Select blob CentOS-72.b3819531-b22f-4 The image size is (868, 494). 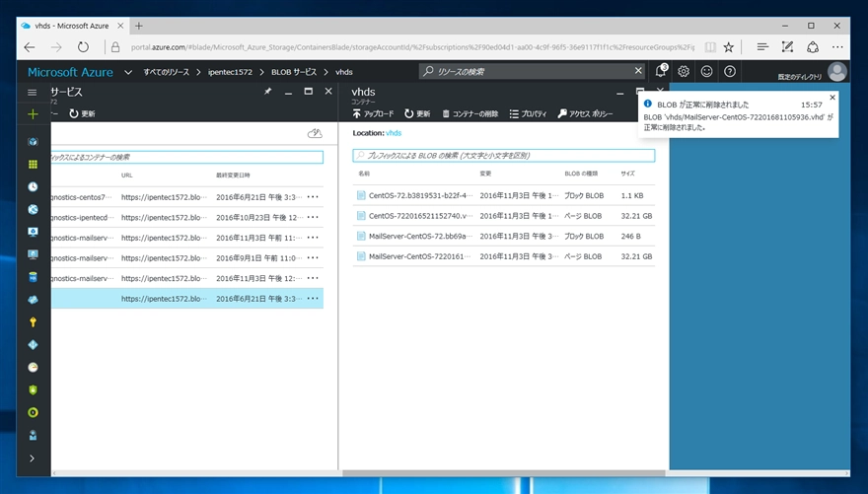coord(504,195)
